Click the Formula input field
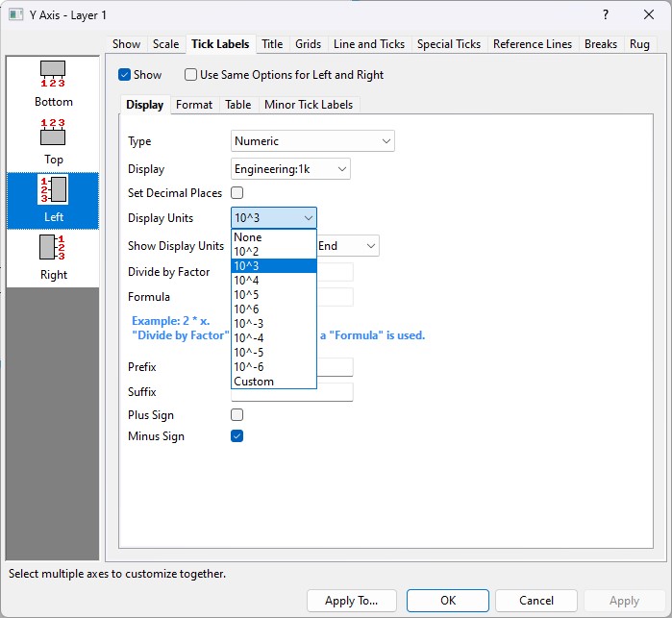672x618 pixels. click(335, 297)
